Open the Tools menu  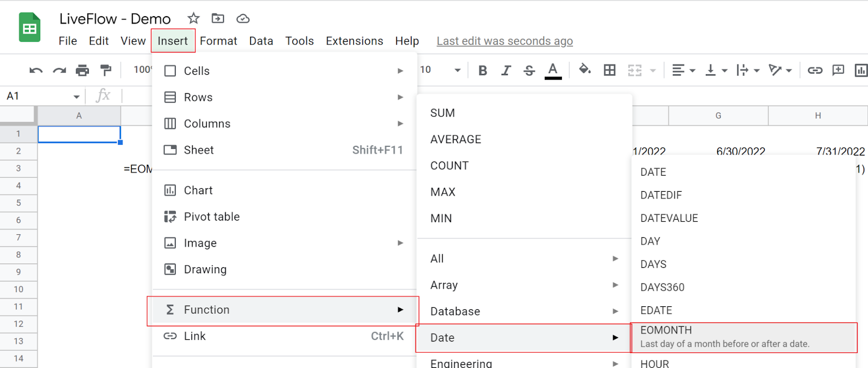(299, 41)
